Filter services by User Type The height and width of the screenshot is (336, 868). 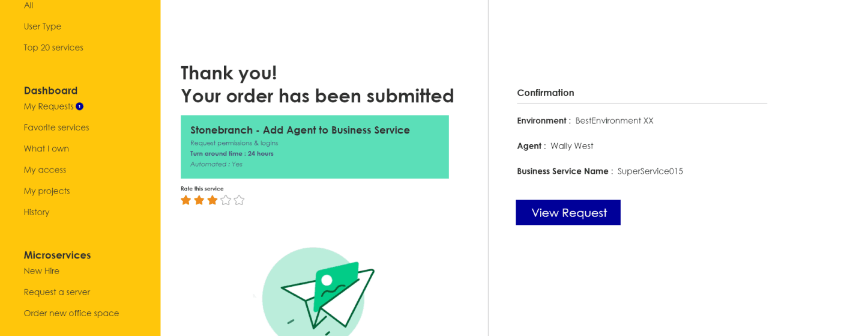click(x=43, y=26)
